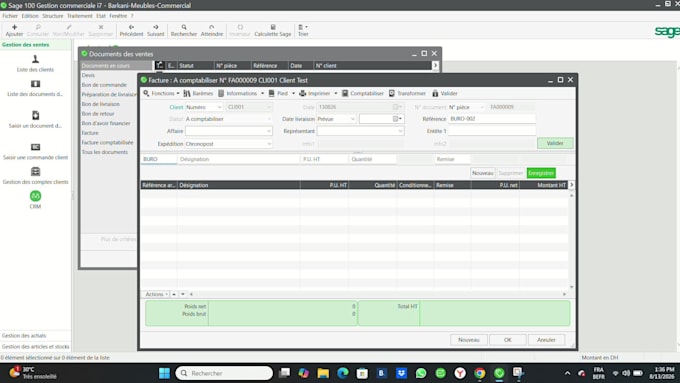Click Barèmes in invoice toolbar
This screenshot has width=680, height=383.
[198, 93]
